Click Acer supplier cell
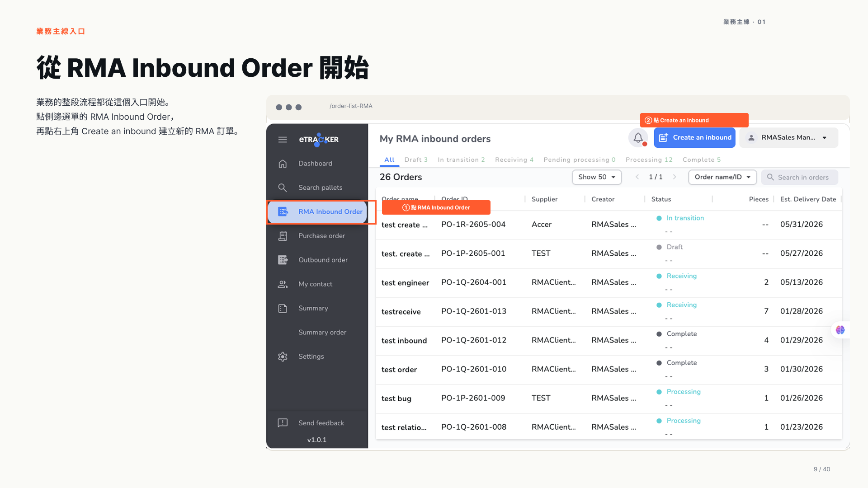This screenshot has width=868, height=488. pos(542,225)
